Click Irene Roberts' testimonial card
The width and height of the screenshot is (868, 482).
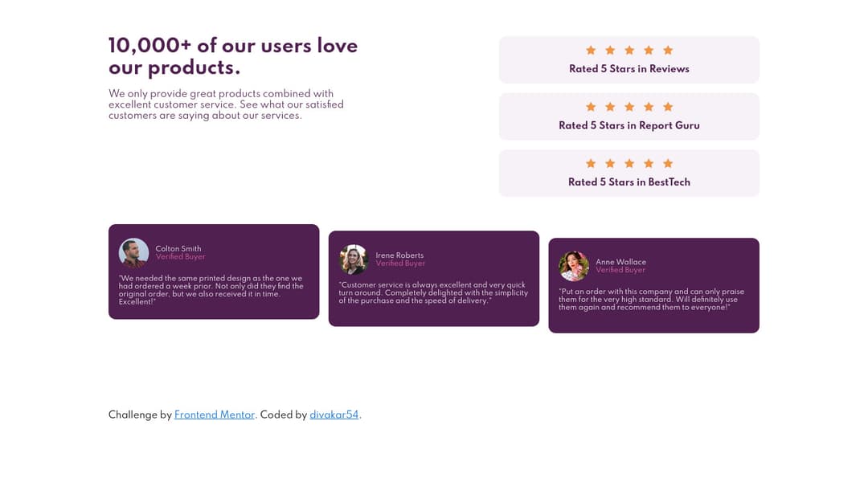click(x=434, y=279)
